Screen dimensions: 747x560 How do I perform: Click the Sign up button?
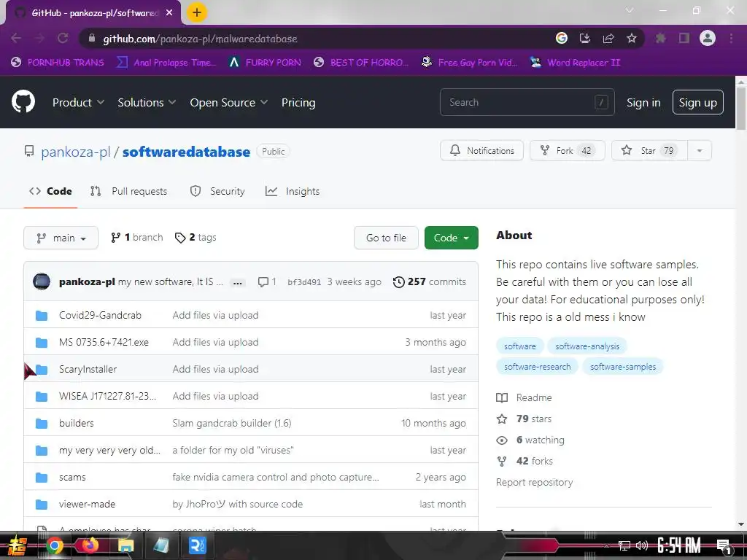coord(697,102)
